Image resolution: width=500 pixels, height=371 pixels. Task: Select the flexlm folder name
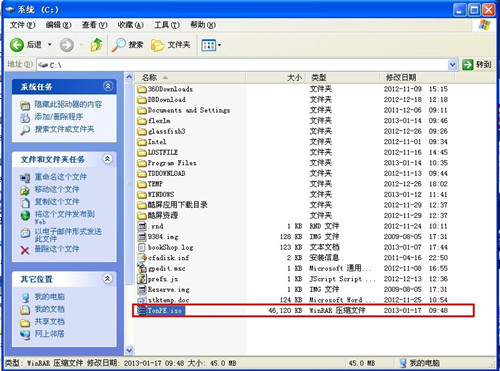pos(159,121)
